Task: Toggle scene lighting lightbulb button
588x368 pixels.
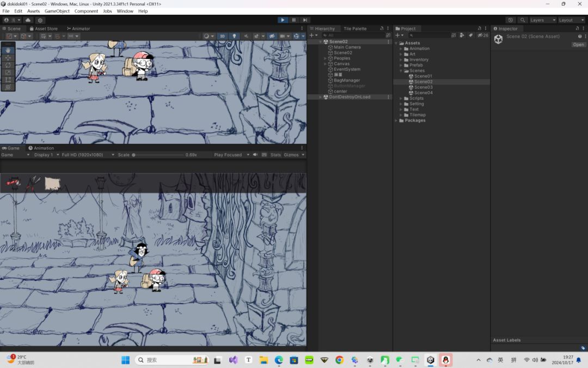Action: point(235,36)
